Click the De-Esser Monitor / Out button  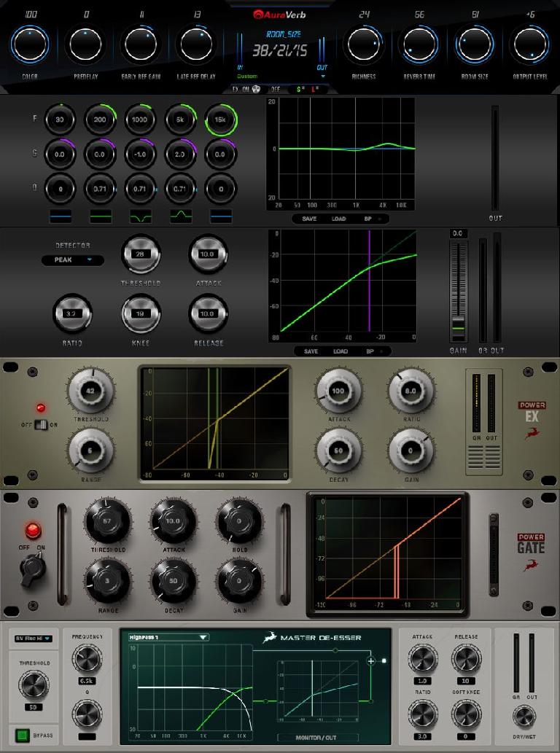(x=316, y=738)
